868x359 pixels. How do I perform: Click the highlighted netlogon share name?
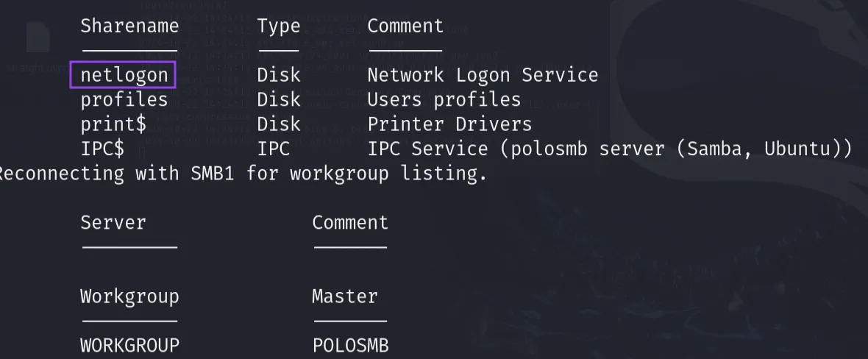click(x=124, y=75)
